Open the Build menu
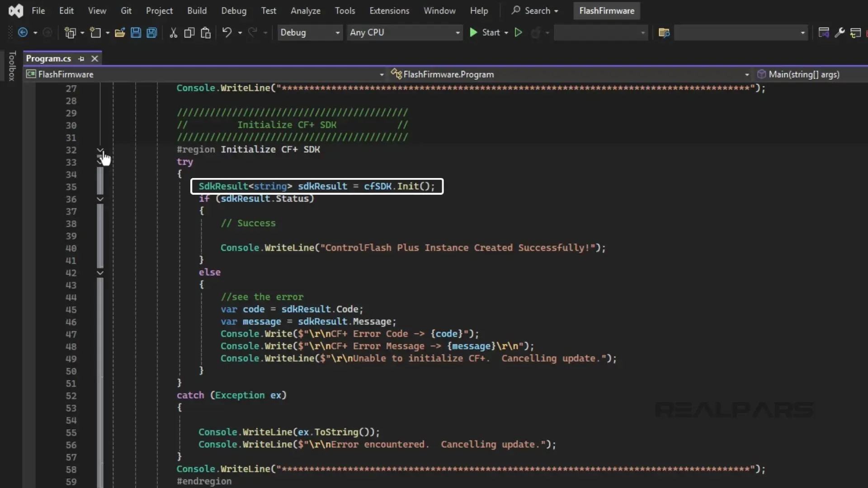The height and width of the screenshot is (488, 868). click(x=197, y=10)
